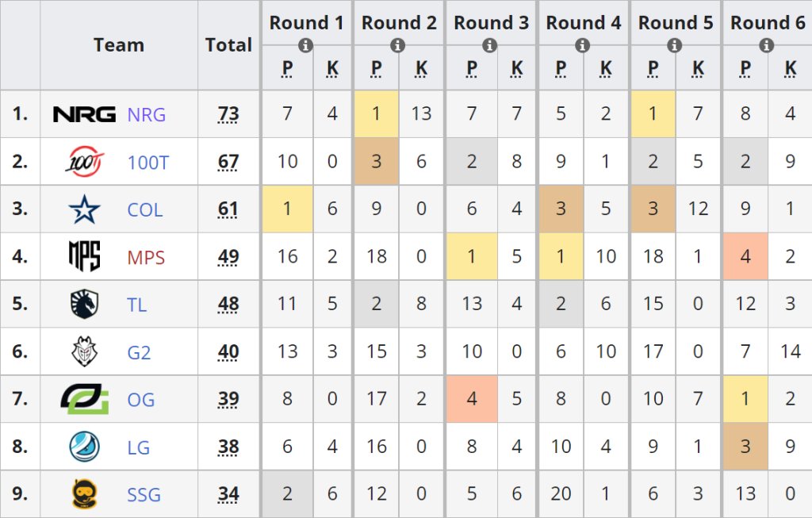The height and width of the screenshot is (518, 812).
Task: Click the Spacestation Gaming astronaut logo
Action: [x=84, y=494]
